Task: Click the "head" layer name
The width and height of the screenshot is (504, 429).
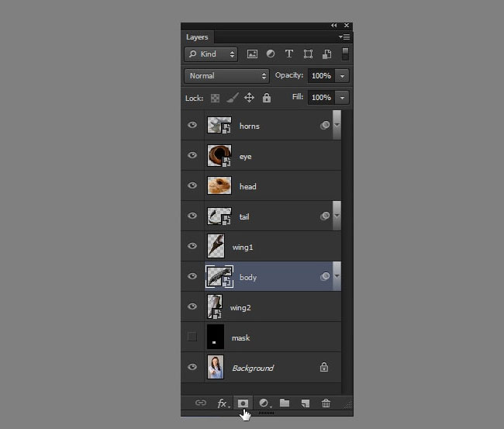Action: [x=248, y=186]
